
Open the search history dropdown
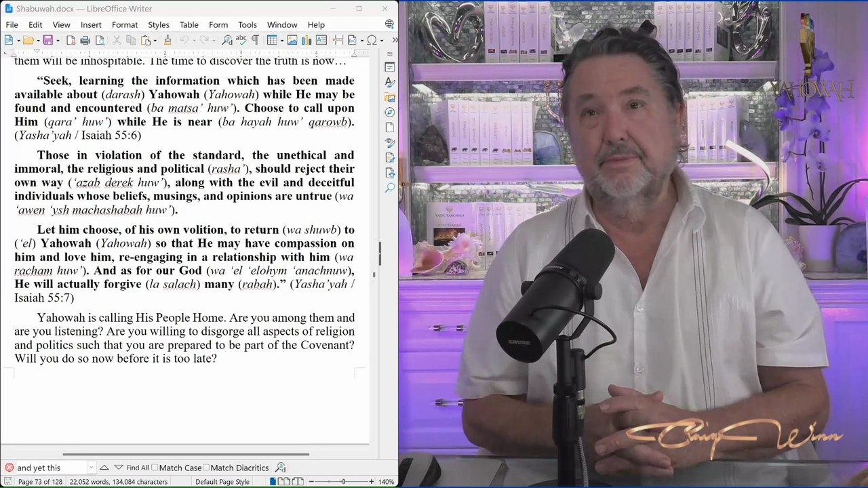91,468
